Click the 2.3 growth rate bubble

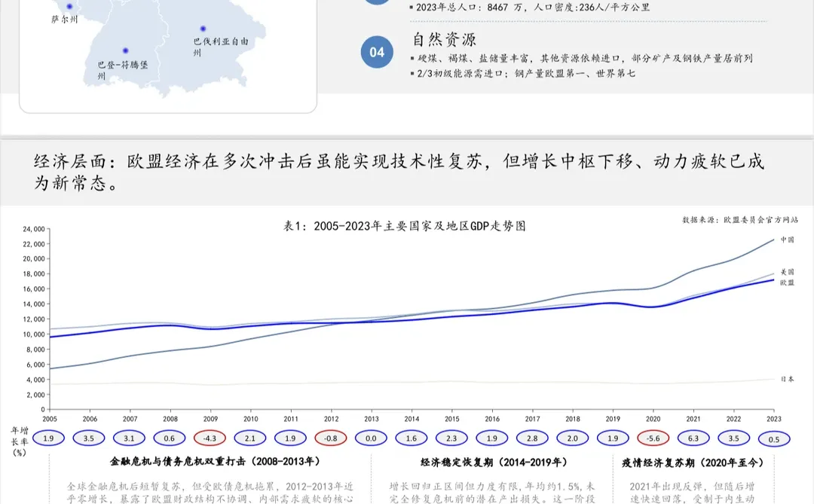pos(451,438)
